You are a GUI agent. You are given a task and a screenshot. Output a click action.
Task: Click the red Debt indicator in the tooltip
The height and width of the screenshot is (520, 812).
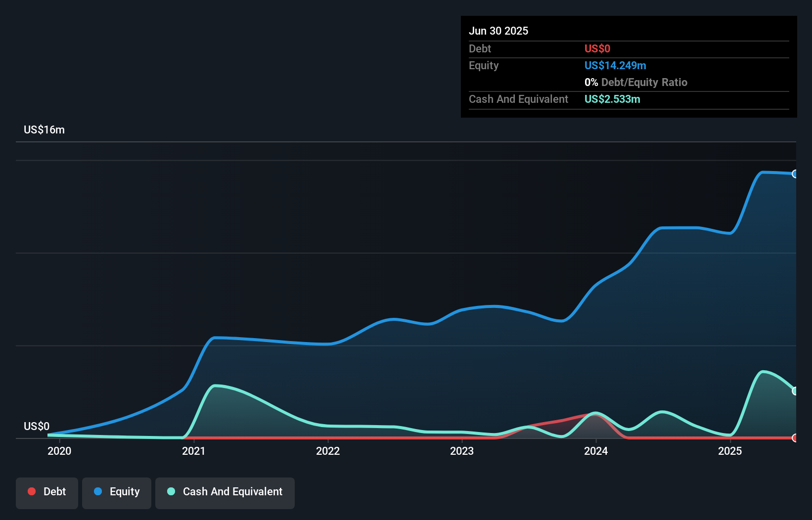pos(597,48)
